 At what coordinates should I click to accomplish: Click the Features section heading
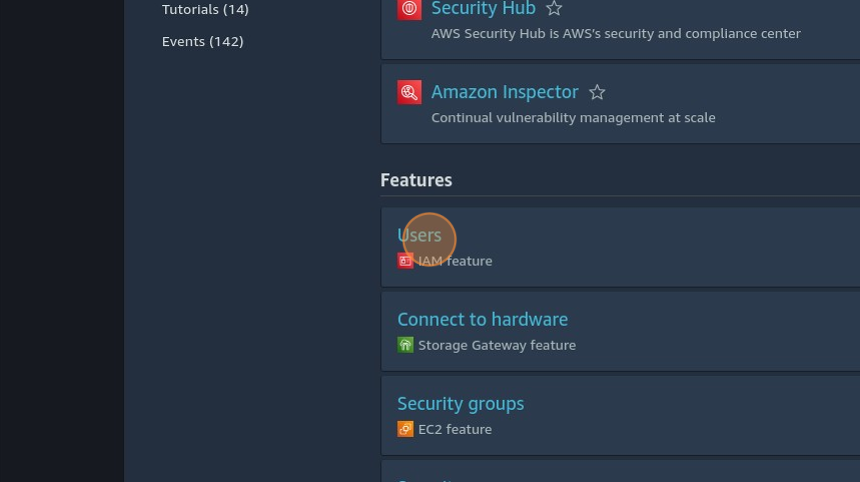point(416,180)
